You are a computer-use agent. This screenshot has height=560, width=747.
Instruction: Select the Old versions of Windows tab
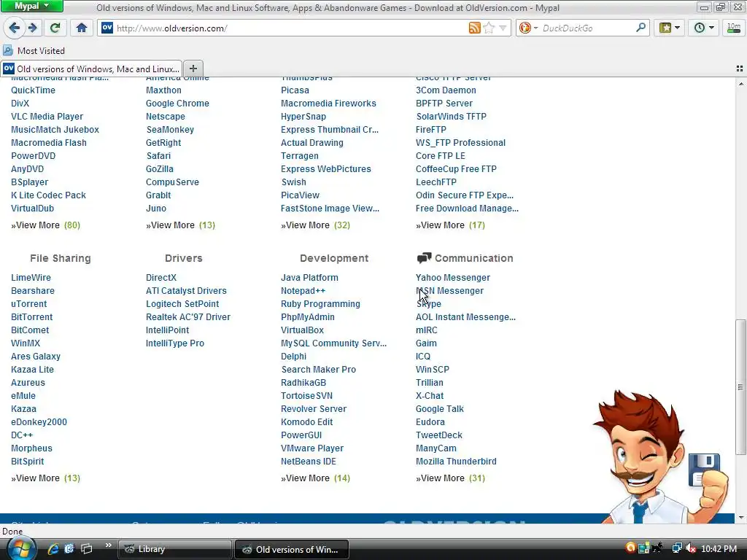[91, 69]
